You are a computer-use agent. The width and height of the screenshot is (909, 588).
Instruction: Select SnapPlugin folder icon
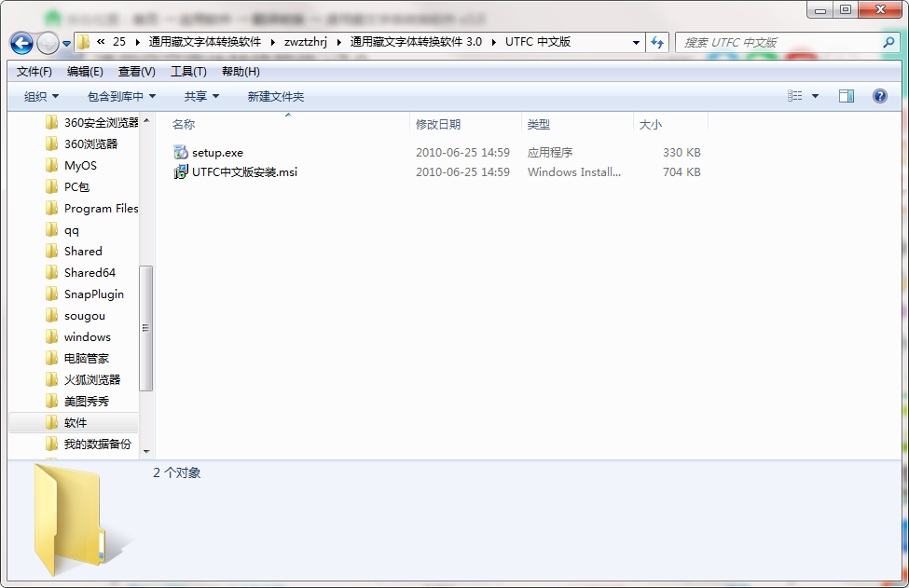pyautogui.click(x=51, y=294)
